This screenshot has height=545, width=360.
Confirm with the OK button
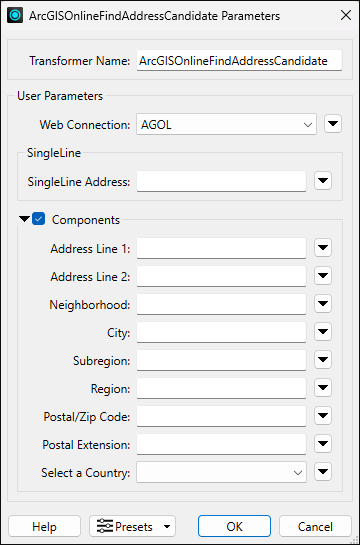coord(235,527)
